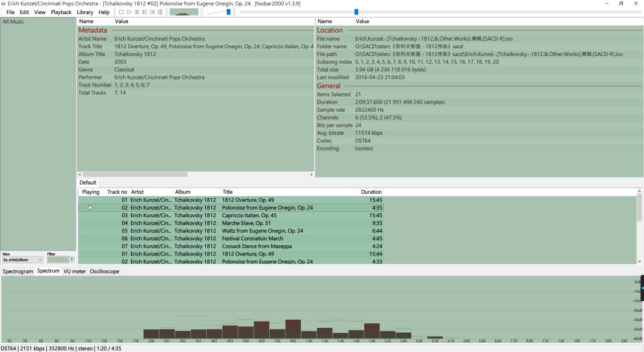The height and width of the screenshot is (352, 644).
Task: Select the Default playlist tab
Action: click(88, 183)
